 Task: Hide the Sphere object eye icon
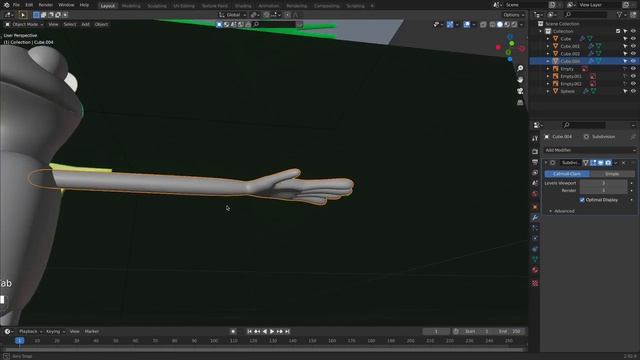pyautogui.click(x=633, y=91)
